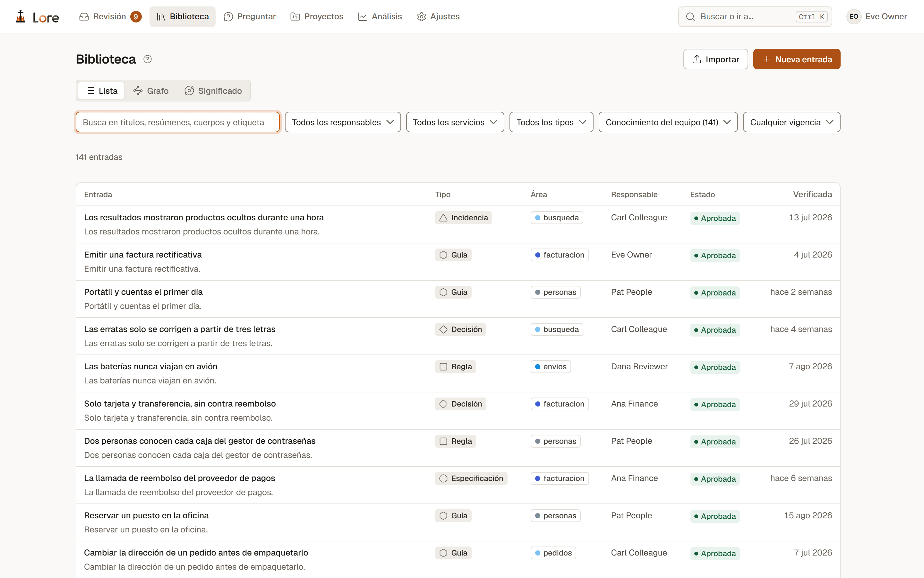Image resolution: width=924 pixels, height=578 pixels.
Task: Click the pedidos area tag
Action: click(553, 553)
